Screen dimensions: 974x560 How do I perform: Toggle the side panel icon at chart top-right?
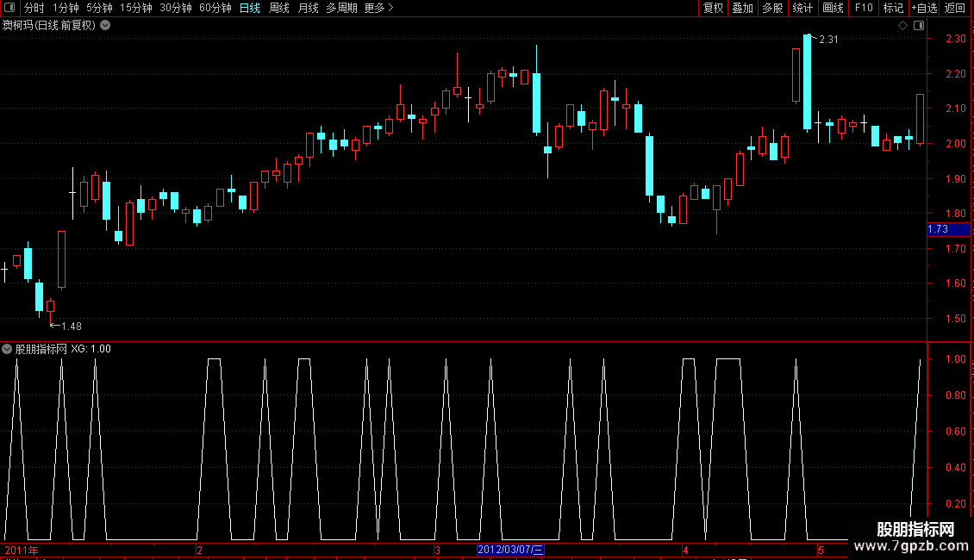(x=919, y=26)
